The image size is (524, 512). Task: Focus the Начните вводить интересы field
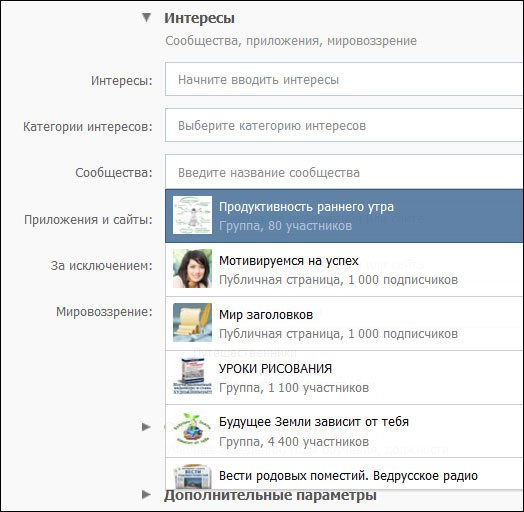[x=344, y=79]
